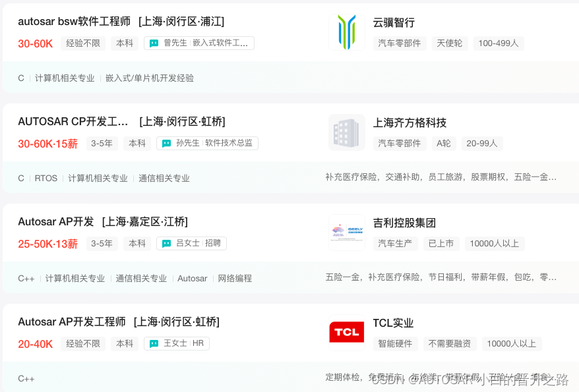This screenshot has width=579, height=392.
Task: Open company name 云骥智行
Action: [394, 22]
